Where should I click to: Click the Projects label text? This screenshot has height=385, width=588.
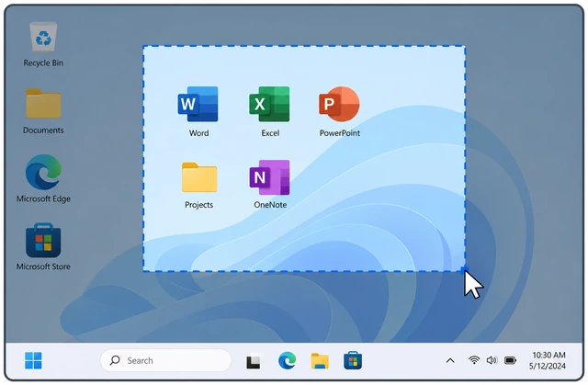[198, 205]
